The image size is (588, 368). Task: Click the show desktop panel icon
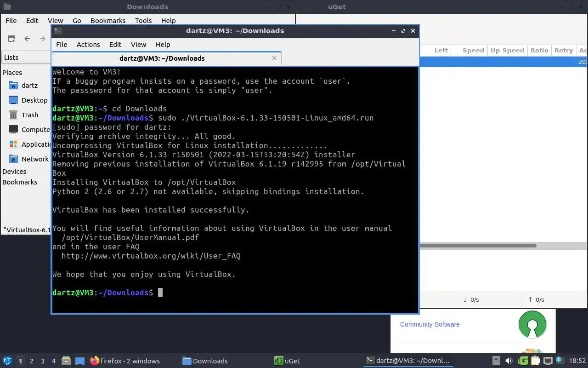click(80, 361)
